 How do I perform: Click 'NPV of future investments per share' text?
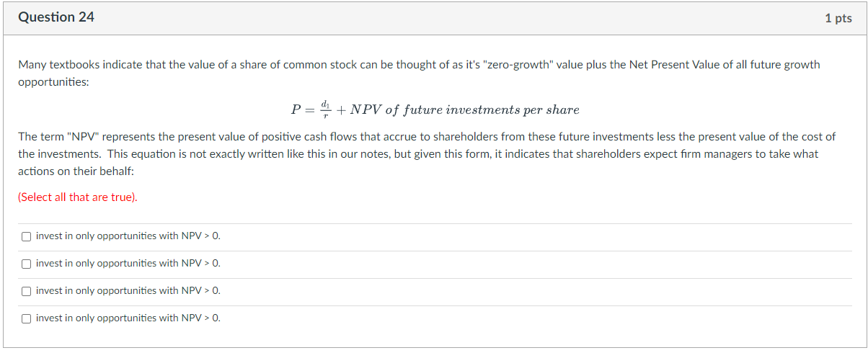tap(465, 110)
